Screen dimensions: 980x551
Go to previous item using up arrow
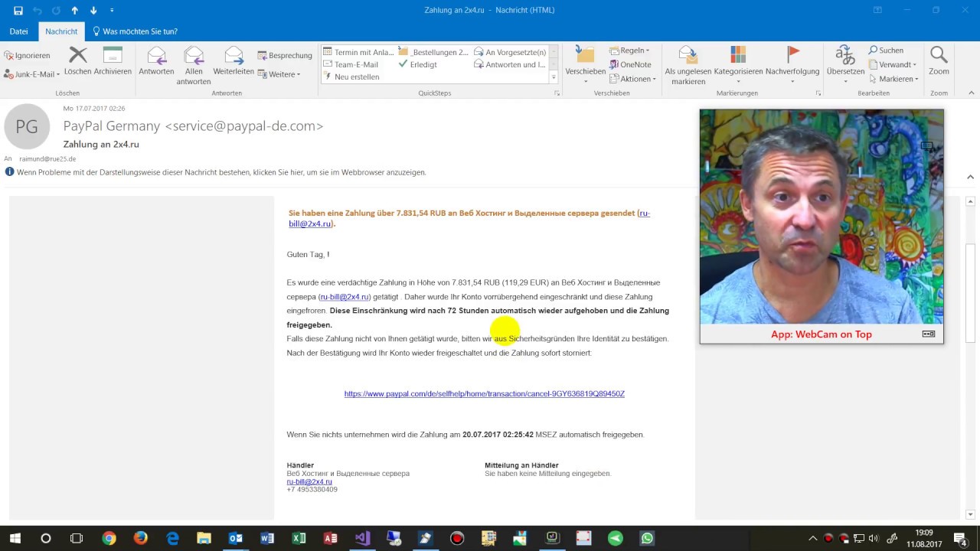click(x=74, y=11)
